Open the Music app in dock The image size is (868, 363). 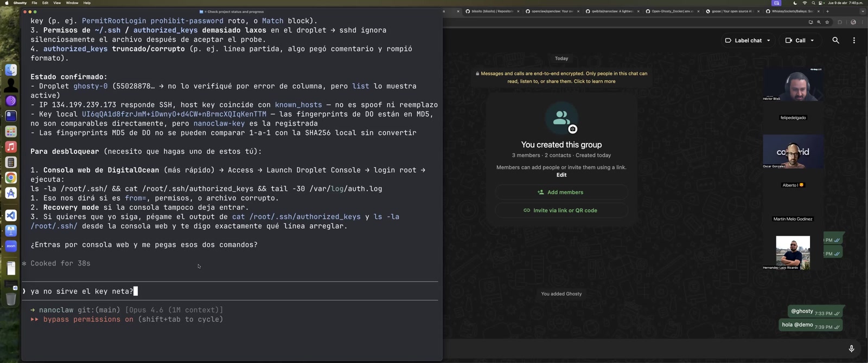point(11,147)
